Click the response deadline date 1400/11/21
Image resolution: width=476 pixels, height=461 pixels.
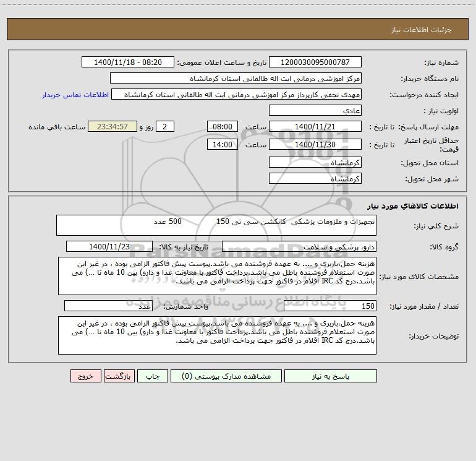click(315, 126)
